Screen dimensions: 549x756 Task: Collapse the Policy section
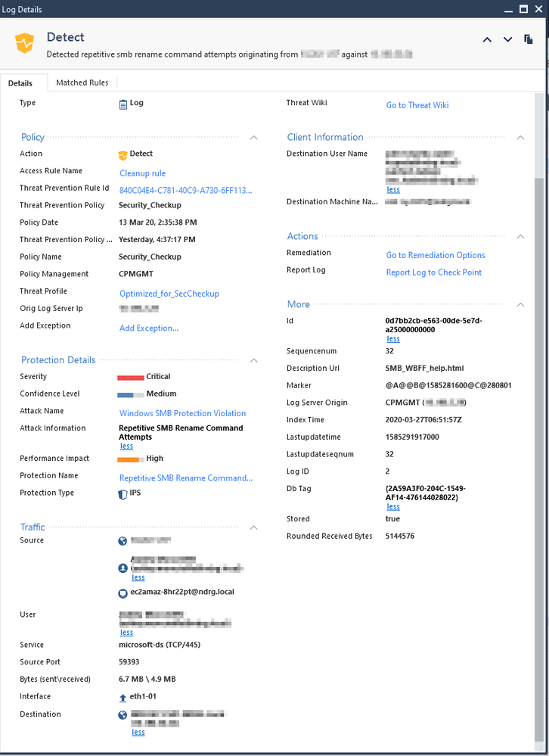click(x=254, y=138)
